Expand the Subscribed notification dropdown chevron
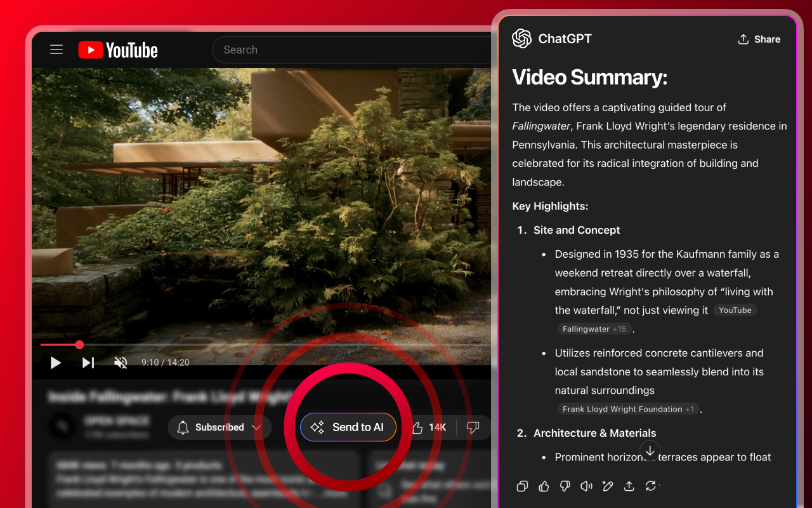 [x=256, y=427]
